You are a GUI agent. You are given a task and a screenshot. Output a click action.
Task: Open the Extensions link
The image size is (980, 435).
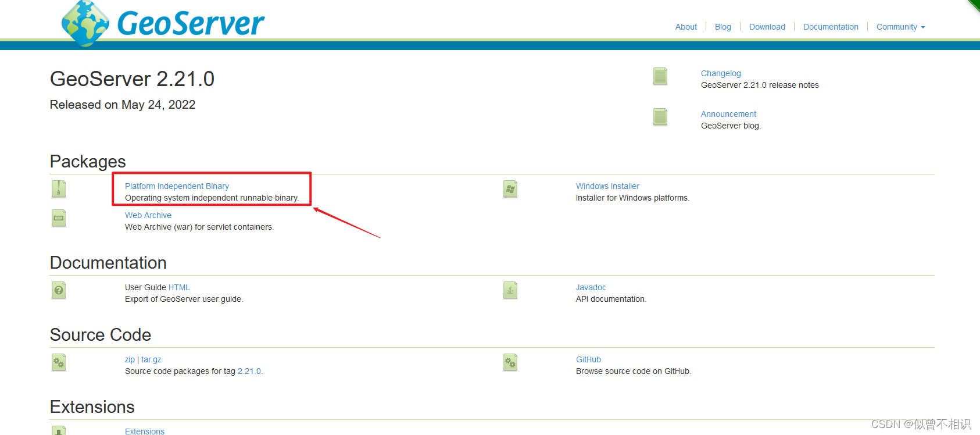tap(145, 431)
